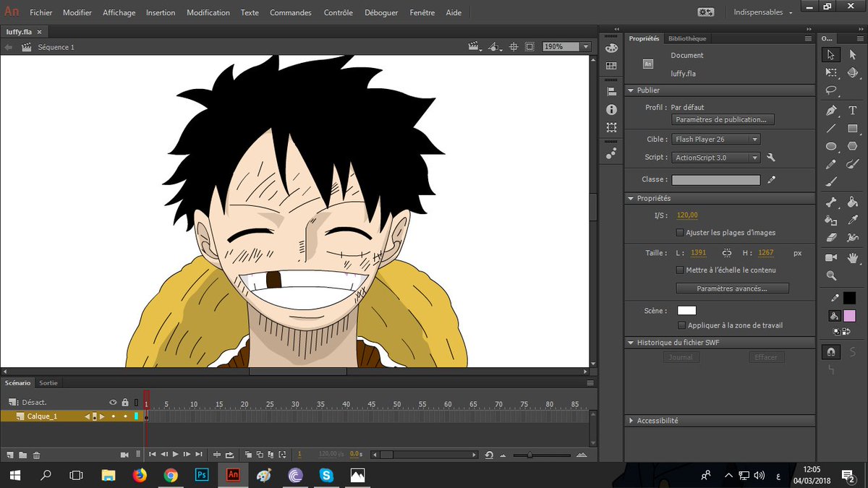Click Paramètres de publication button
The height and width of the screenshot is (488, 868).
(724, 119)
